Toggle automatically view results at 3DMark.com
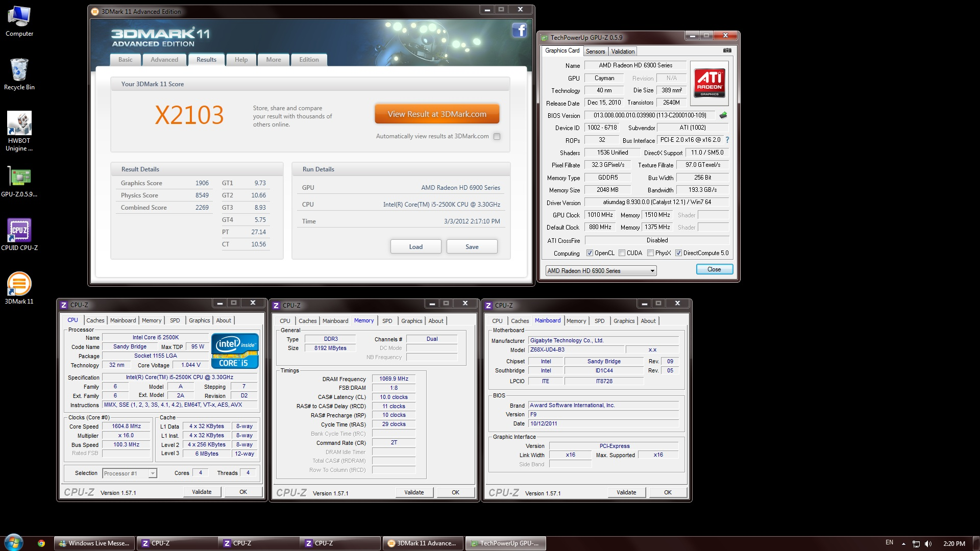This screenshot has height=551, width=980. pyautogui.click(x=497, y=136)
